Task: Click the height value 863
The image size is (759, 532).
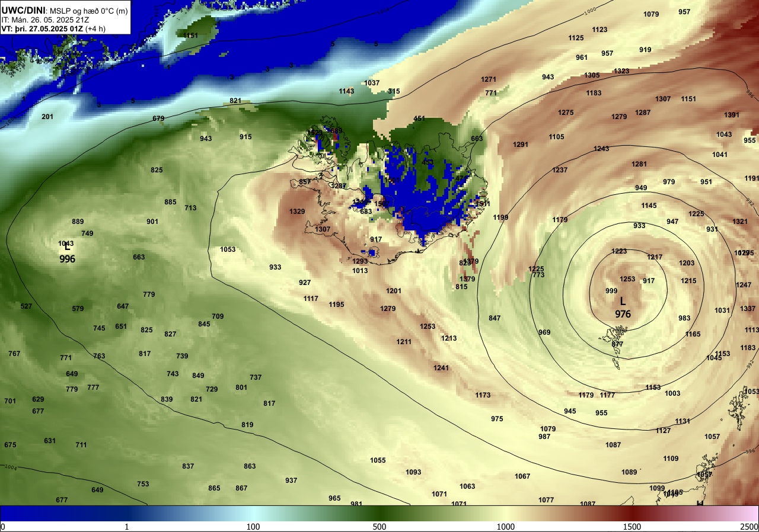Action: tap(250, 466)
